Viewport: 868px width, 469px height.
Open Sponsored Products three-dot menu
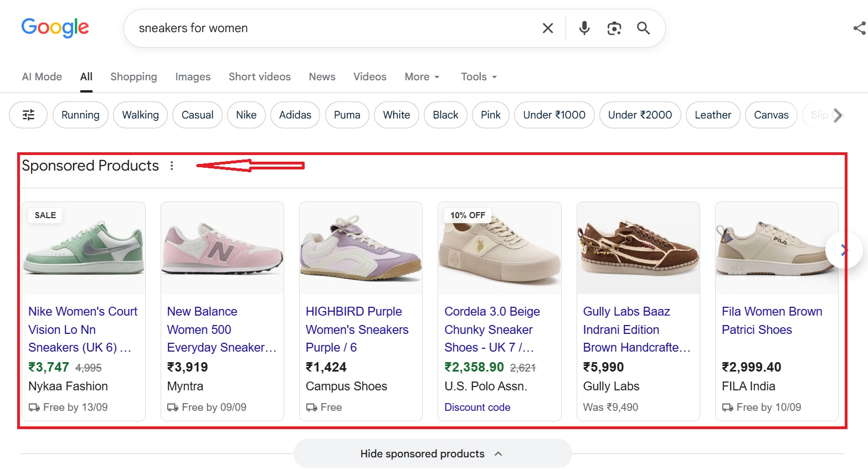(x=172, y=166)
